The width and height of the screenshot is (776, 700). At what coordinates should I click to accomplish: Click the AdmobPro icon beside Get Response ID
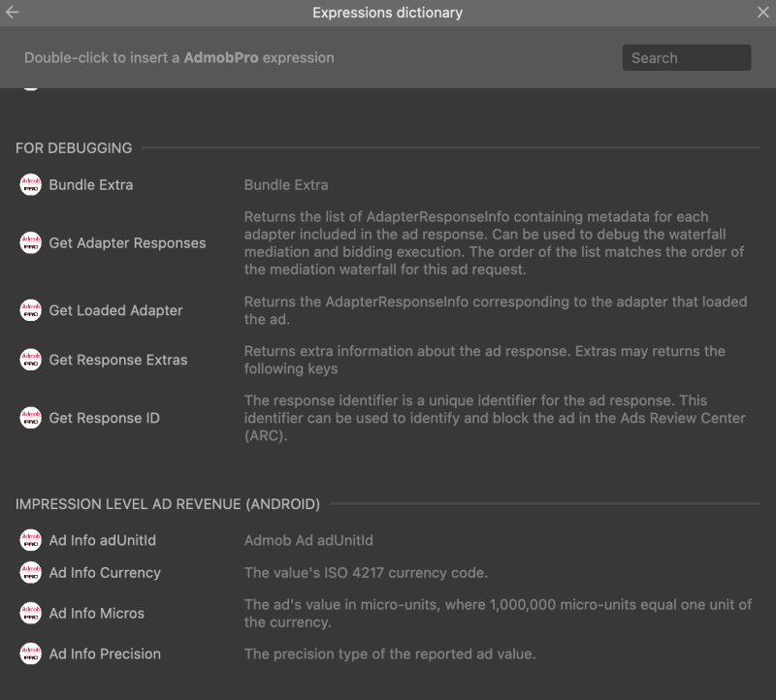click(x=31, y=418)
